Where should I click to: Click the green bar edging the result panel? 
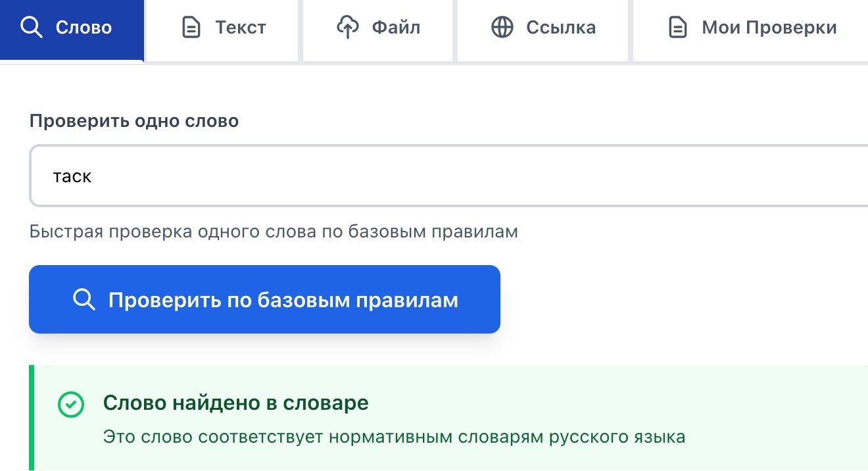32,418
